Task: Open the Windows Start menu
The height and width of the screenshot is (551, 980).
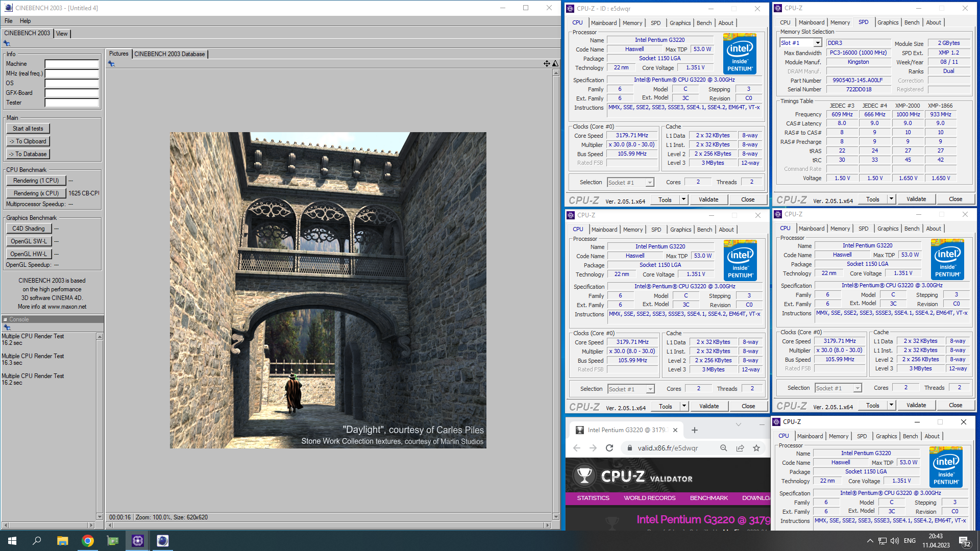Action: pyautogui.click(x=12, y=541)
